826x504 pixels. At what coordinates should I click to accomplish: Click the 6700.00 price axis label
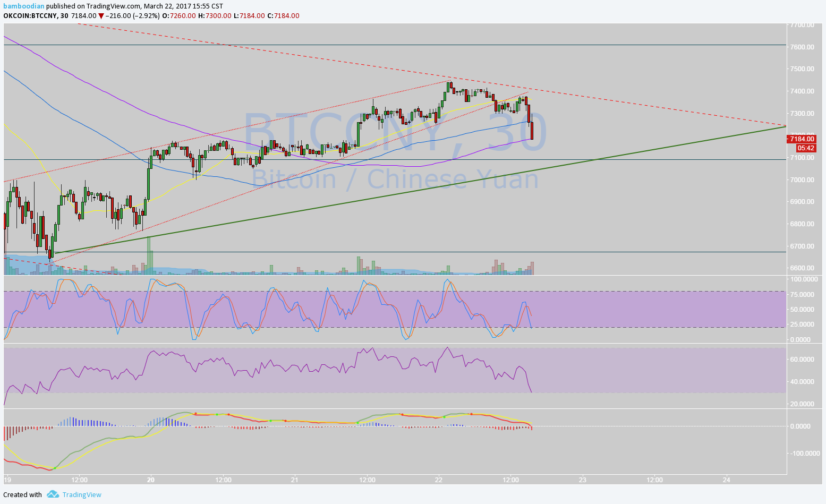(802, 246)
